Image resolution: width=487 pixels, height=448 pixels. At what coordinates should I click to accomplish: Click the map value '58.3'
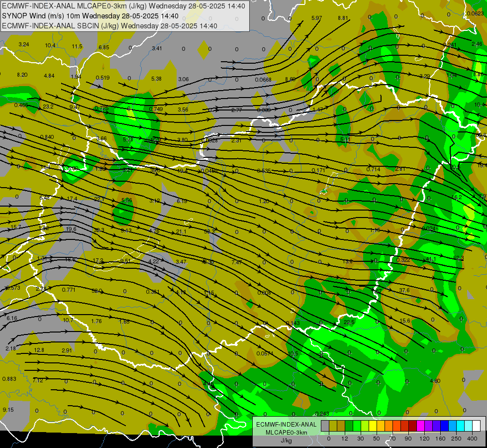point(209,231)
